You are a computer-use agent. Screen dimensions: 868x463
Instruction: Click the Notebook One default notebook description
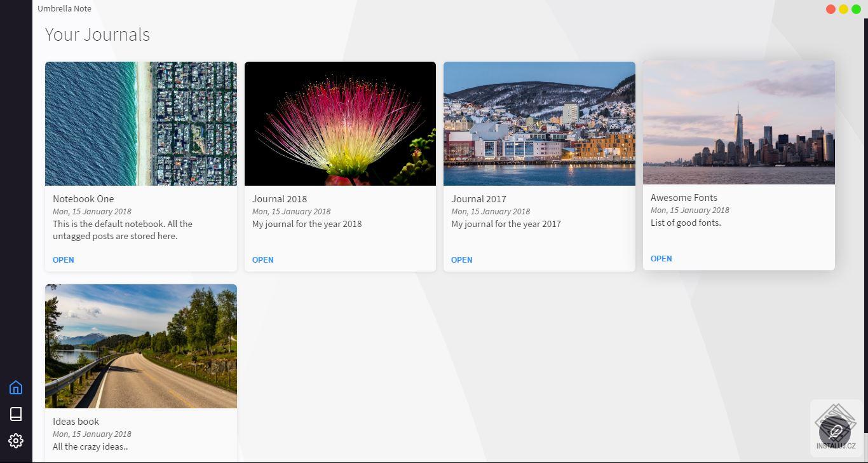pyautogui.click(x=123, y=230)
